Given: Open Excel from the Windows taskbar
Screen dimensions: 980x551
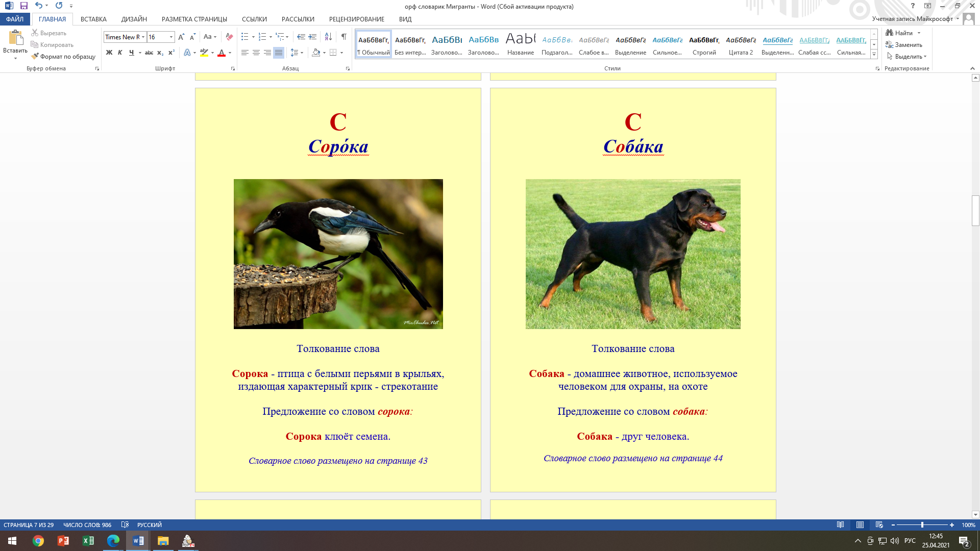Looking at the screenshot, I should point(88,541).
